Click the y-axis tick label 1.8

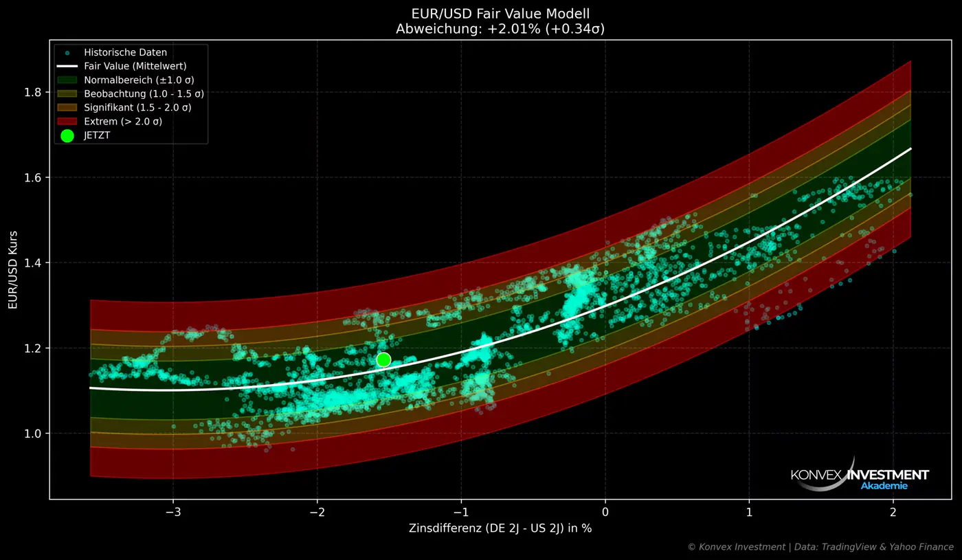(x=32, y=92)
